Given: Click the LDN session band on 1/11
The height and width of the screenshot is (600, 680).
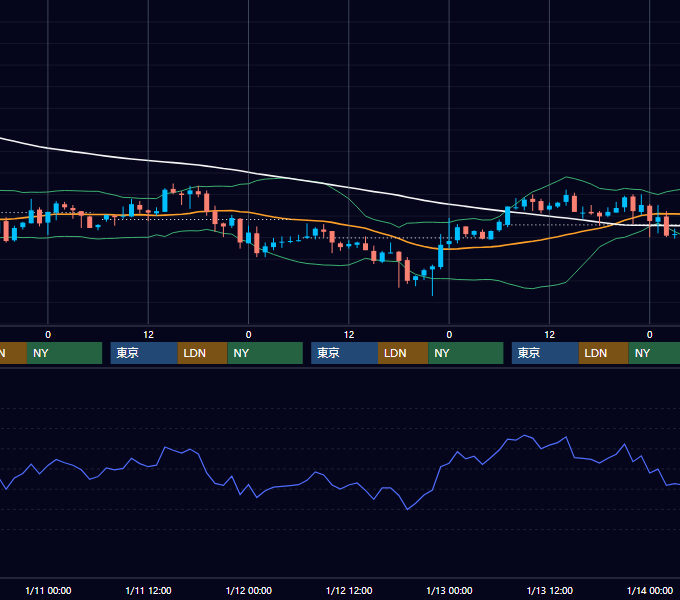Looking at the screenshot, I should pos(203,353).
